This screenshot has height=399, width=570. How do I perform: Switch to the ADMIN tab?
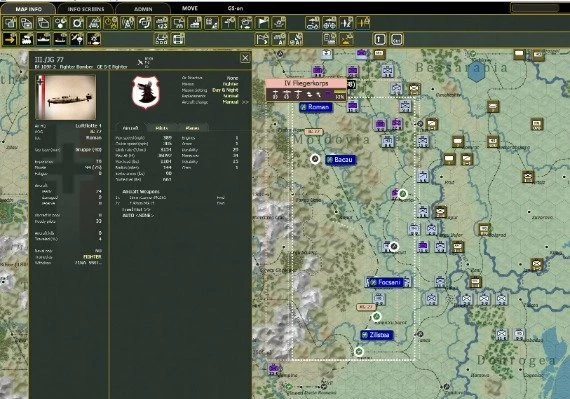coord(143,9)
